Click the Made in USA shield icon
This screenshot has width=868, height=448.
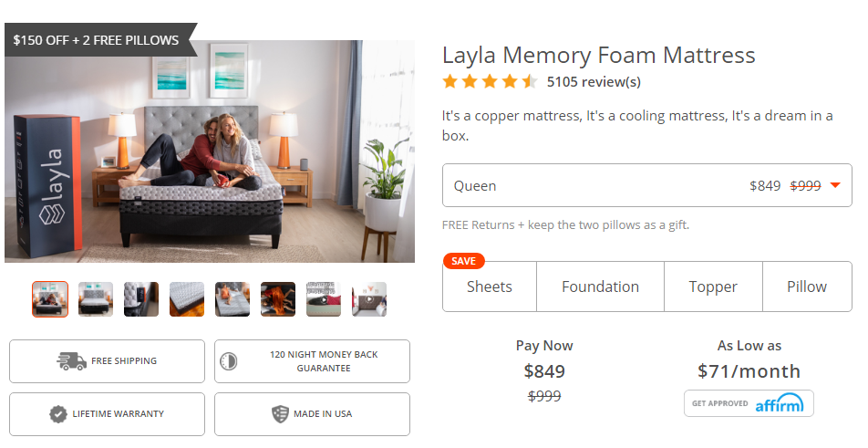281,414
